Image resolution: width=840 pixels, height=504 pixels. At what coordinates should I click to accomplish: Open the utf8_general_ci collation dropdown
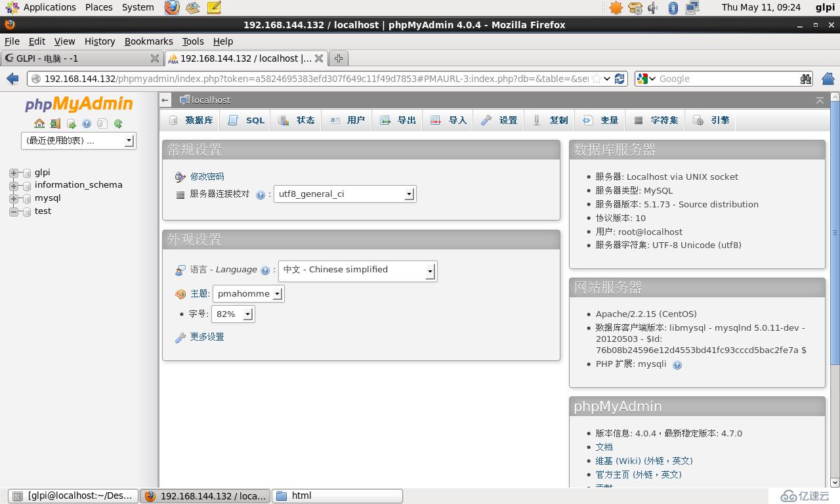click(345, 194)
